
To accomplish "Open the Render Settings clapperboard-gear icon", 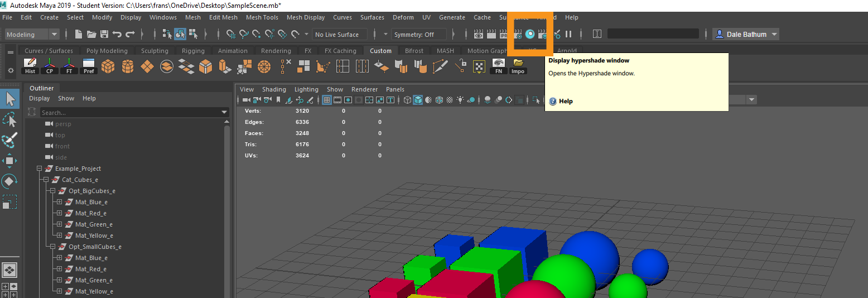I will click(518, 34).
